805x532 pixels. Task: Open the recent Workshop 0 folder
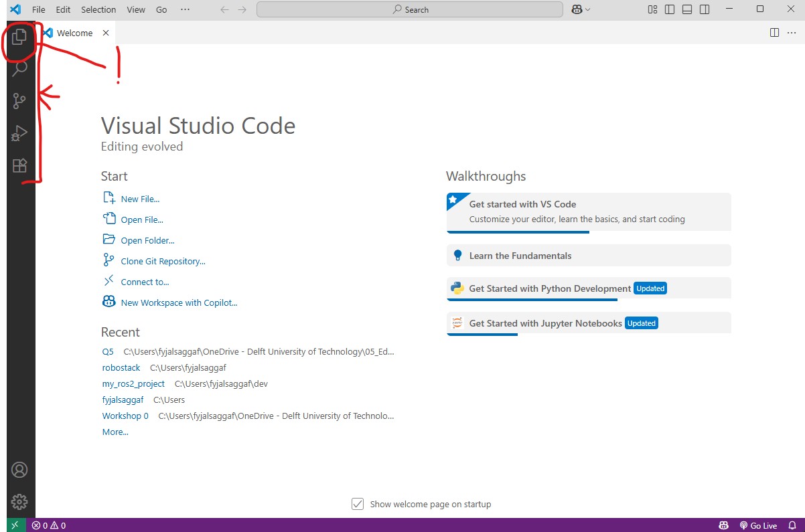[125, 416]
